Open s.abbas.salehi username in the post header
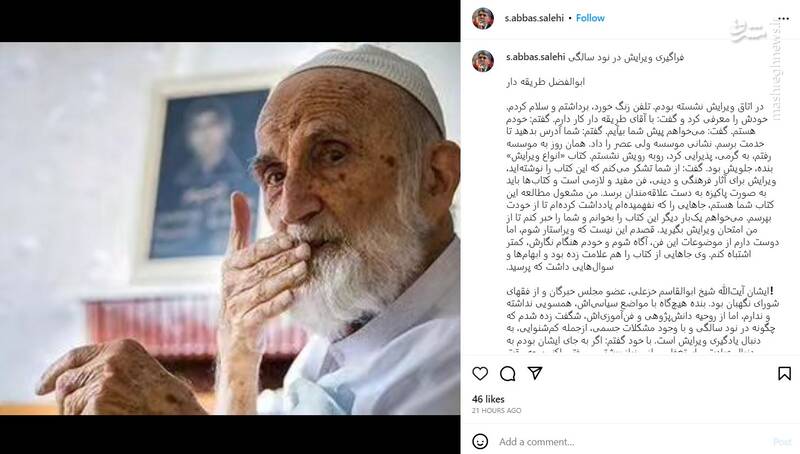This screenshot has height=454, width=800. (x=534, y=18)
